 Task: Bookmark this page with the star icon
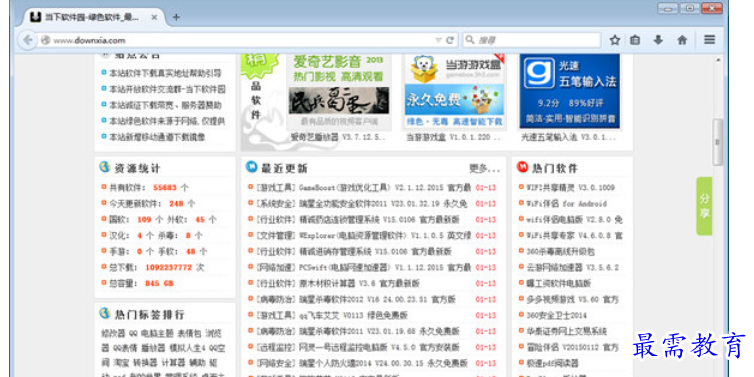click(x=615, y=40)
